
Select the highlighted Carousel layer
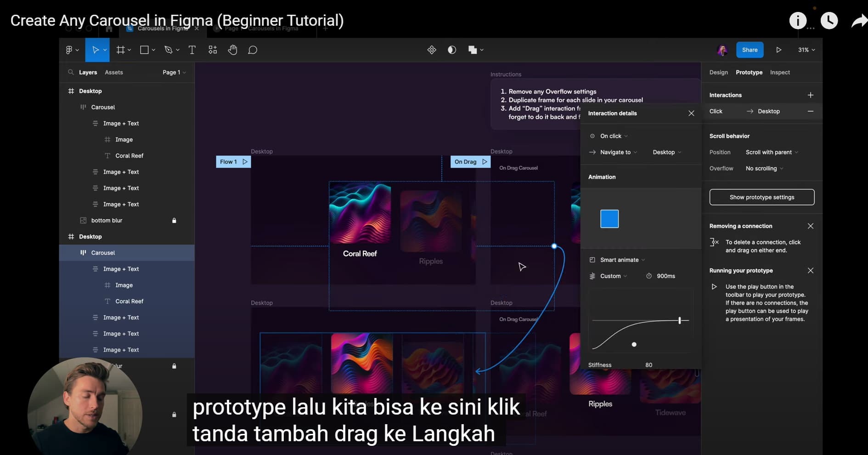[127, 253]
